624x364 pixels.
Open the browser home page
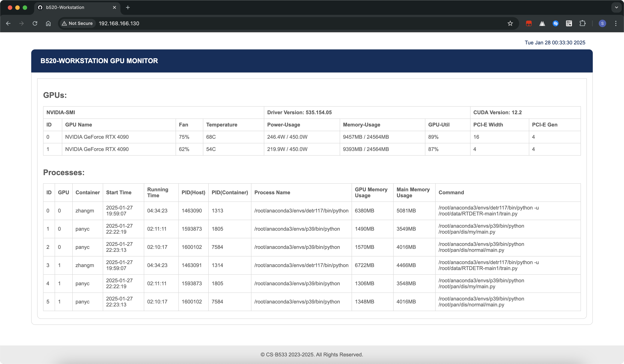pyautogui.click(x=48, y=23)
